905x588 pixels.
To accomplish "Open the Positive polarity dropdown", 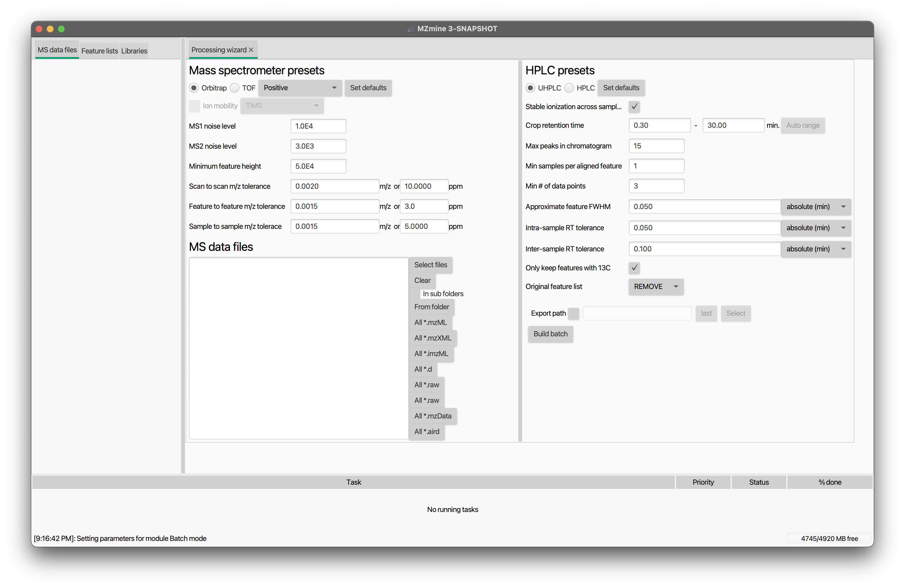I will click(300, 88).
